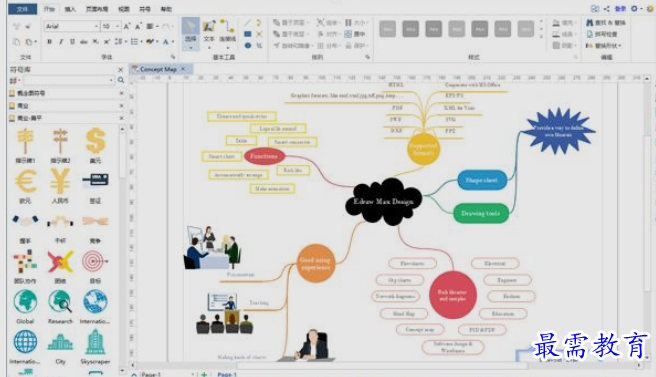Screen dimensions: 656x377
Task: Add a page with green plus
Action: (204, 374)
